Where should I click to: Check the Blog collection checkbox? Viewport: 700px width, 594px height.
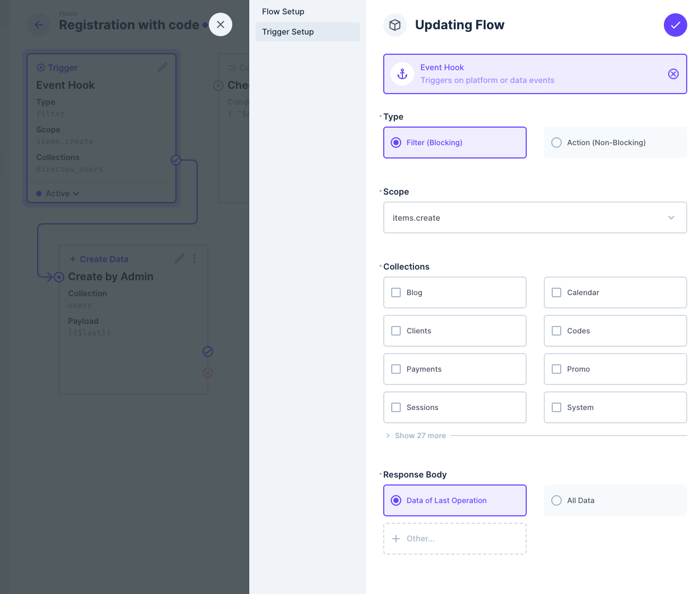point(395,292)
